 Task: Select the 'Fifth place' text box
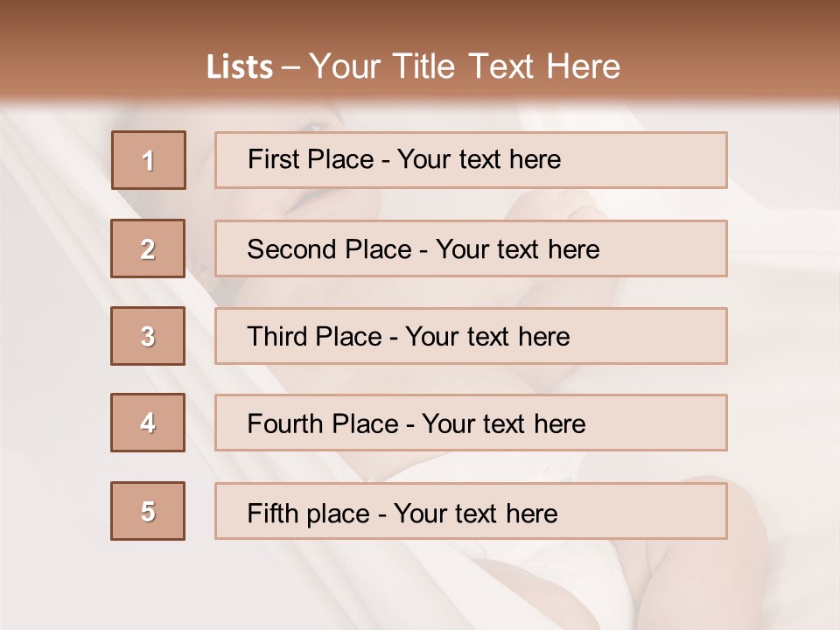tap(471, 511)
